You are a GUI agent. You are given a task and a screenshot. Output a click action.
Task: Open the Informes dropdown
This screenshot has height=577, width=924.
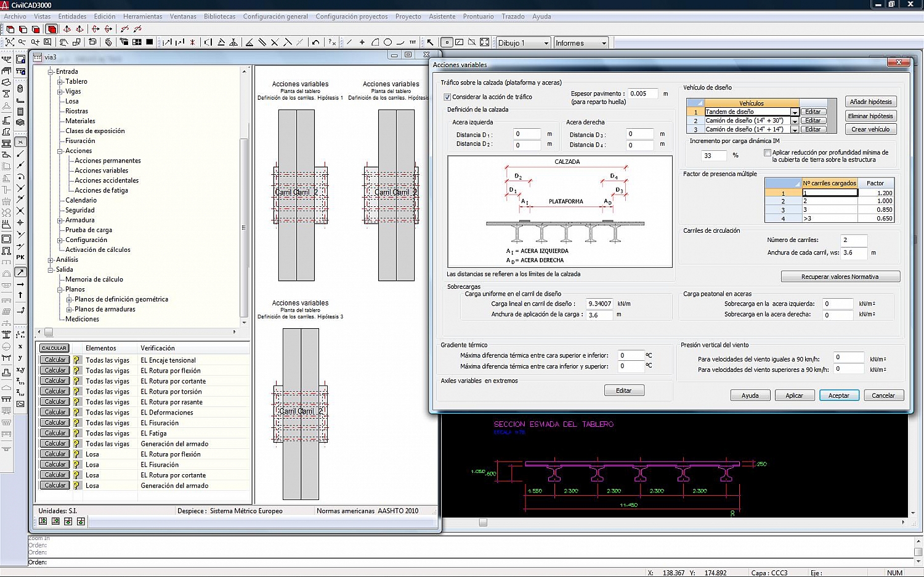pos(604,43)
